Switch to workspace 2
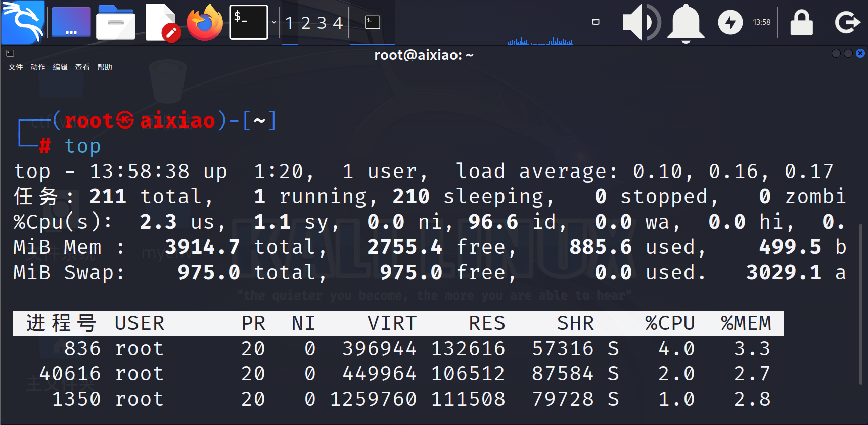The image size is (868, 425). pos(306,23)
